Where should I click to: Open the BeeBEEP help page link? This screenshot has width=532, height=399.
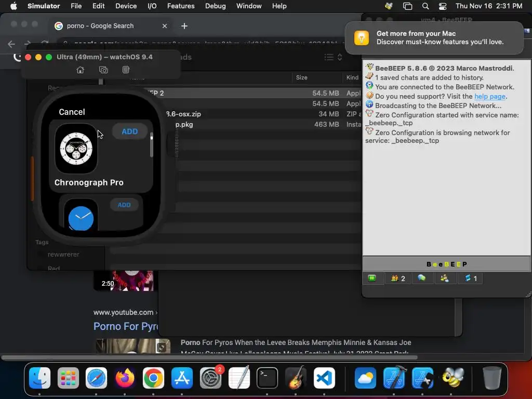coord(490,96)
